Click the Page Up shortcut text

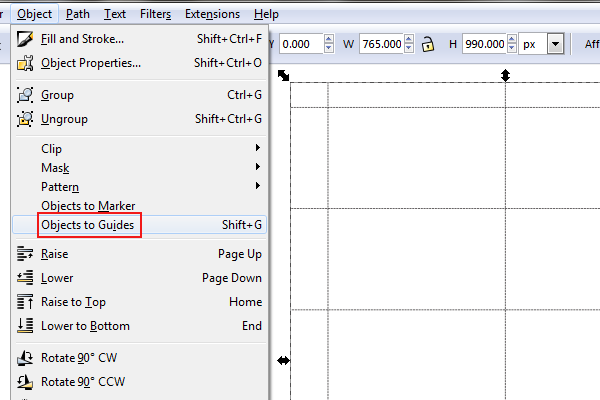(x=240, y=254)
